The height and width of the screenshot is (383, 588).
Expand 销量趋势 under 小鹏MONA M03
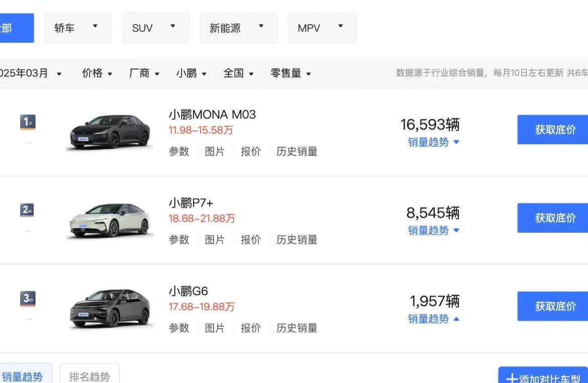(x=434, y=142)
